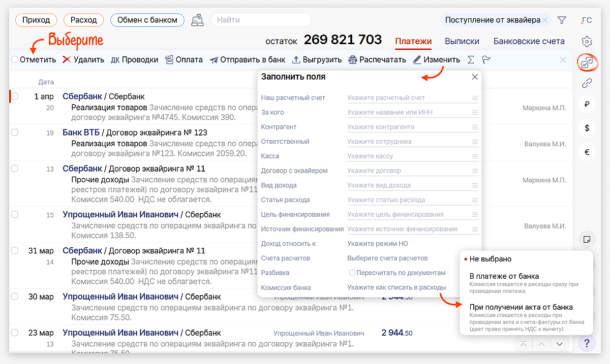Toggle the Отметить select-all checkbox

[15, 60]
